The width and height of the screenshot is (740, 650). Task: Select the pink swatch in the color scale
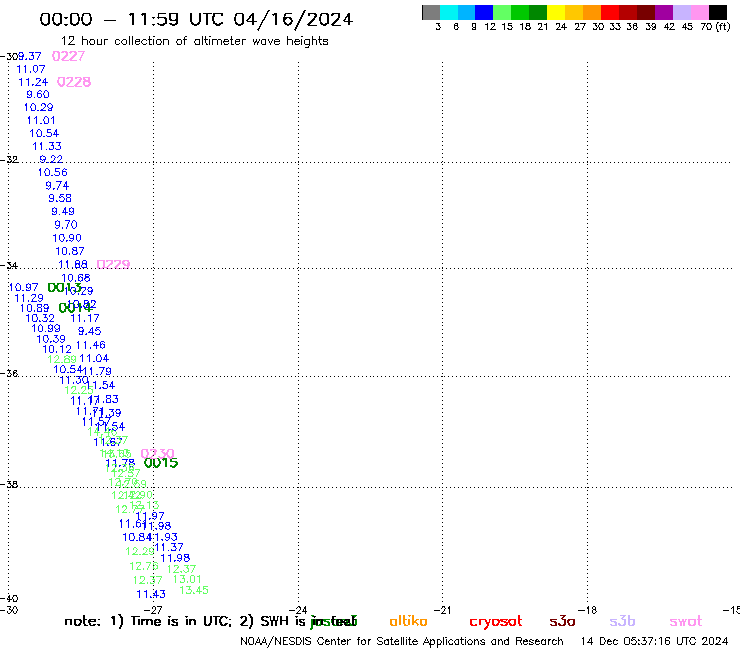(700, 12)
